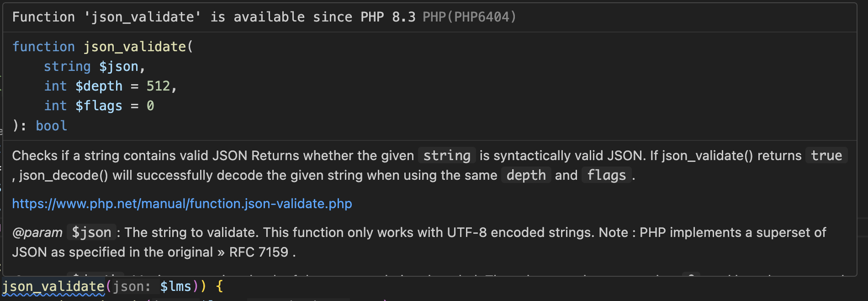
Task: Click the PHP(PHP6404) diagnostic code
Action: [469, 17]
